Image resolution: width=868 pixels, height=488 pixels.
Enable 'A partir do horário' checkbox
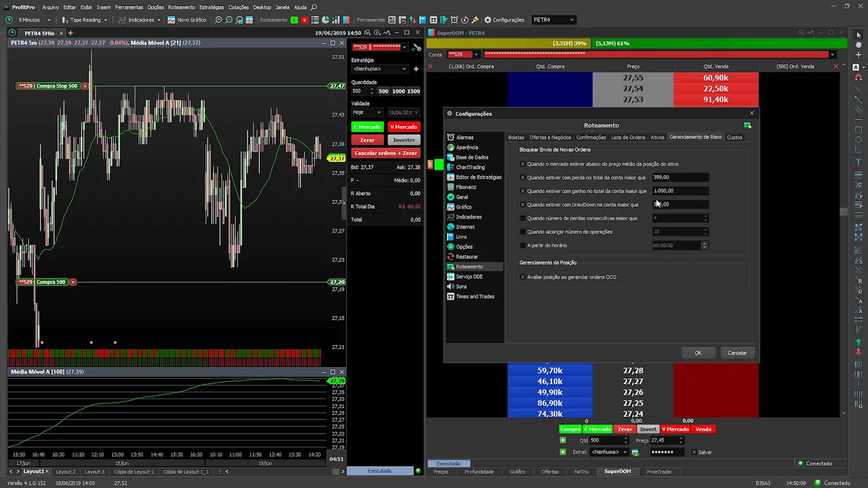pyautogui.click(x=523, y=245)
